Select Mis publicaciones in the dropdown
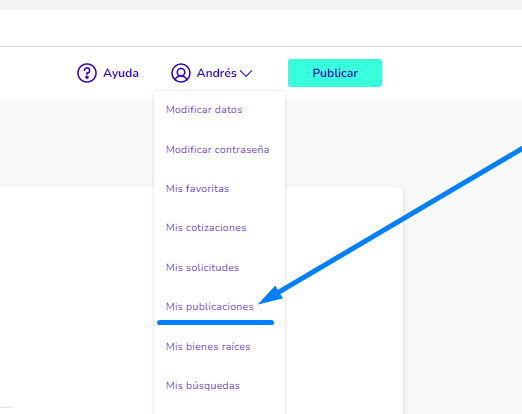 (x=210, y=307)
